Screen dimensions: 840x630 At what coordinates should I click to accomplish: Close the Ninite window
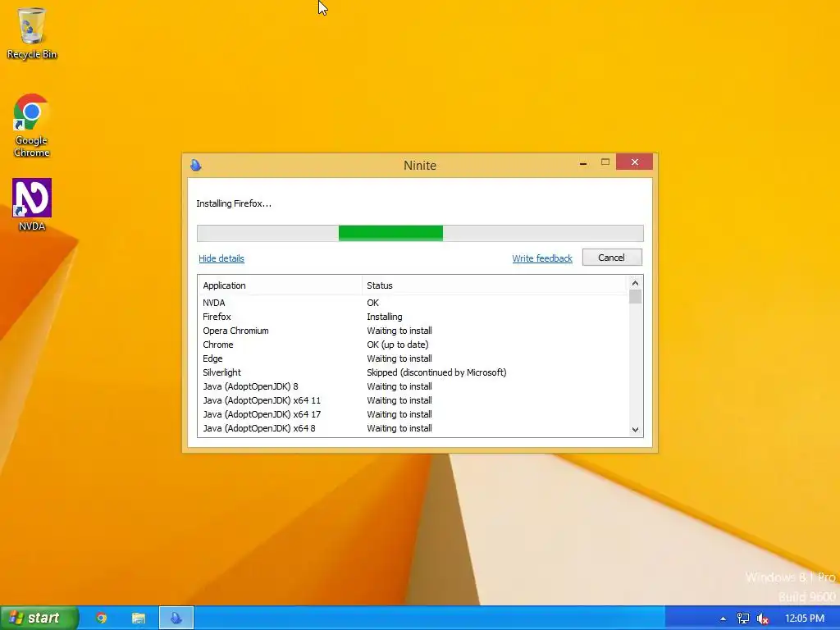(x=634, y=162)
